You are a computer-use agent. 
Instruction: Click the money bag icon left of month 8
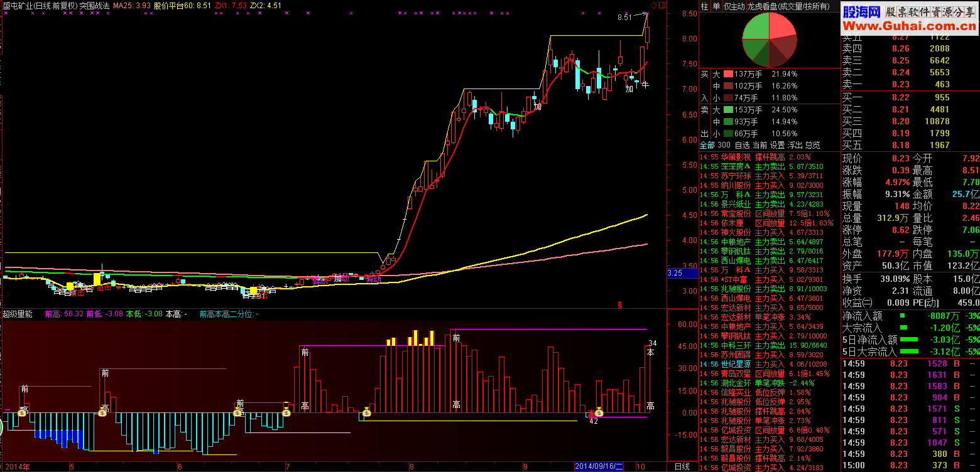pyautogui.click(x=367, y=412)
